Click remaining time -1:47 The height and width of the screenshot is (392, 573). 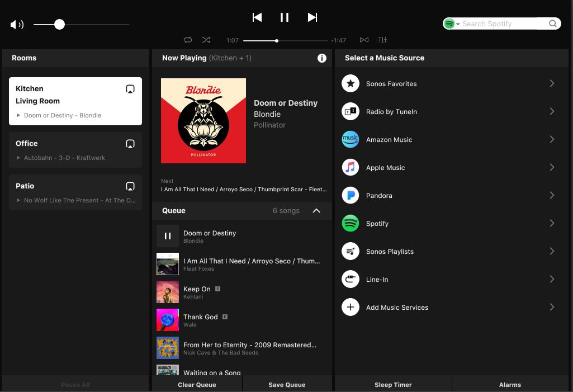point(338,40)
